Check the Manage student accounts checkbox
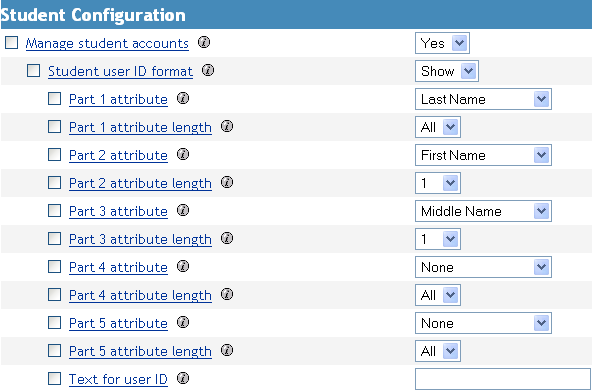This screenshot has width=592, height=391. [11, 43]
